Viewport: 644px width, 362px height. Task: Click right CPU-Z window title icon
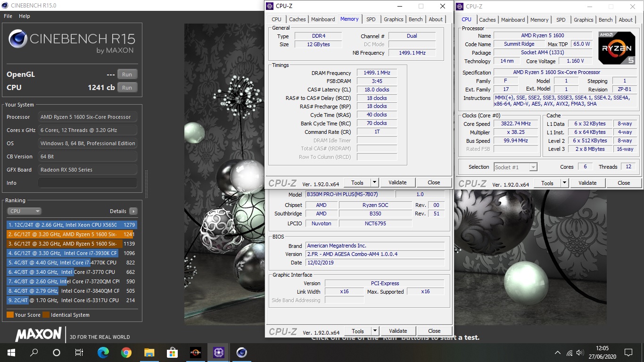(460, 6)
